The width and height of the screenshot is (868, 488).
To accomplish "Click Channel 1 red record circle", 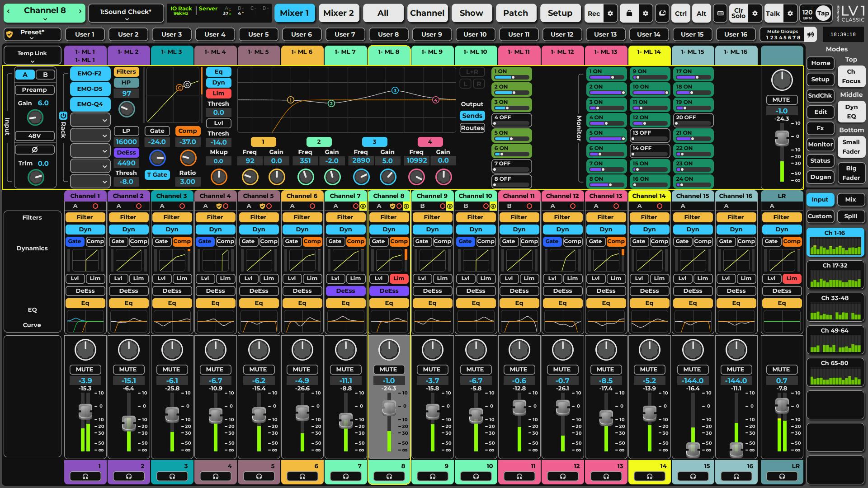I will (95, 206).
